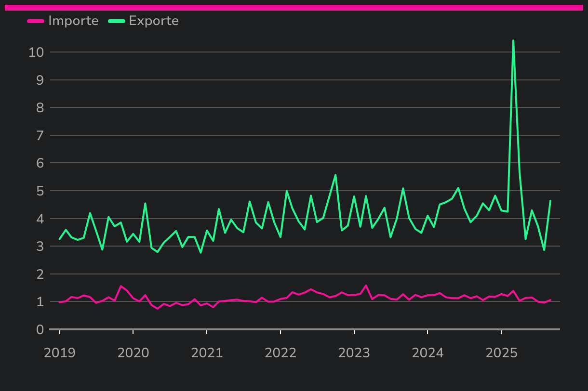Click the 2024 x-axis label
The width and height of the screenshot is (588, 391).
click(428, 353)
